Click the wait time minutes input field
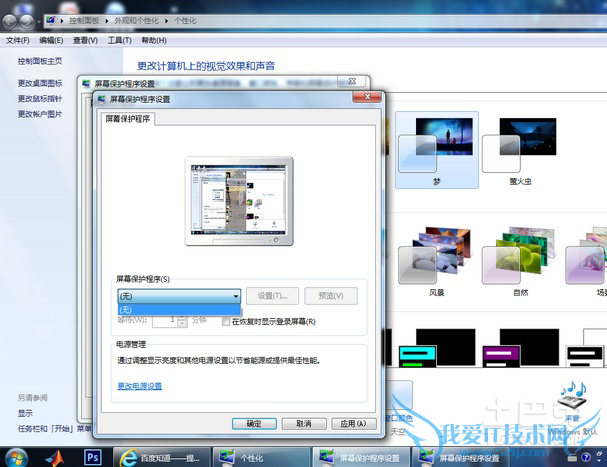This screenshot has width=607, height=467. pyautogui.click(x=165, y=320)
